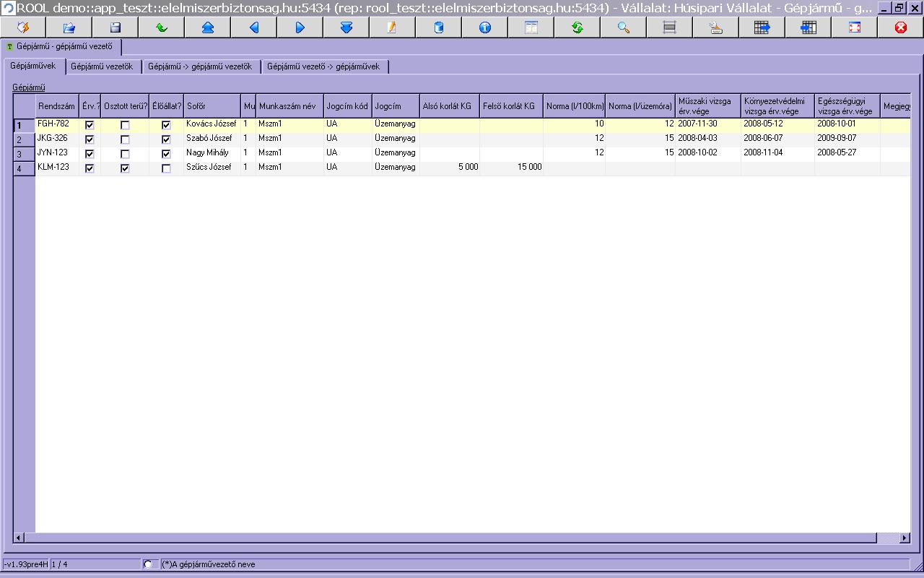Select row header number 3
This screenshot has width=924, height=578.
[25, 155]
